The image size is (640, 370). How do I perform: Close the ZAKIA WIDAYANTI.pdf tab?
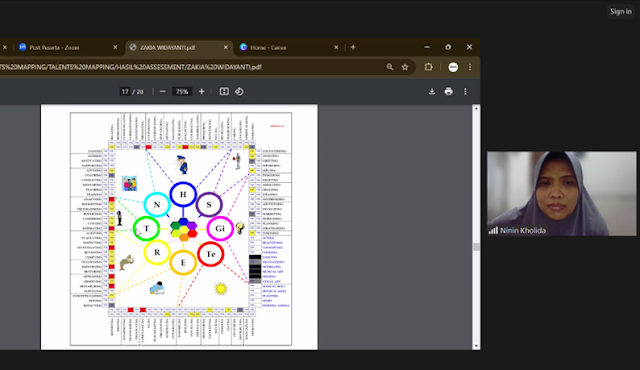(x=226, y=47)
